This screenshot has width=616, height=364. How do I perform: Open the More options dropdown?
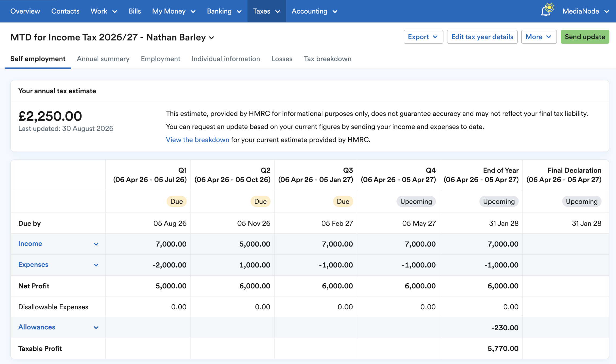pos(539,37)
